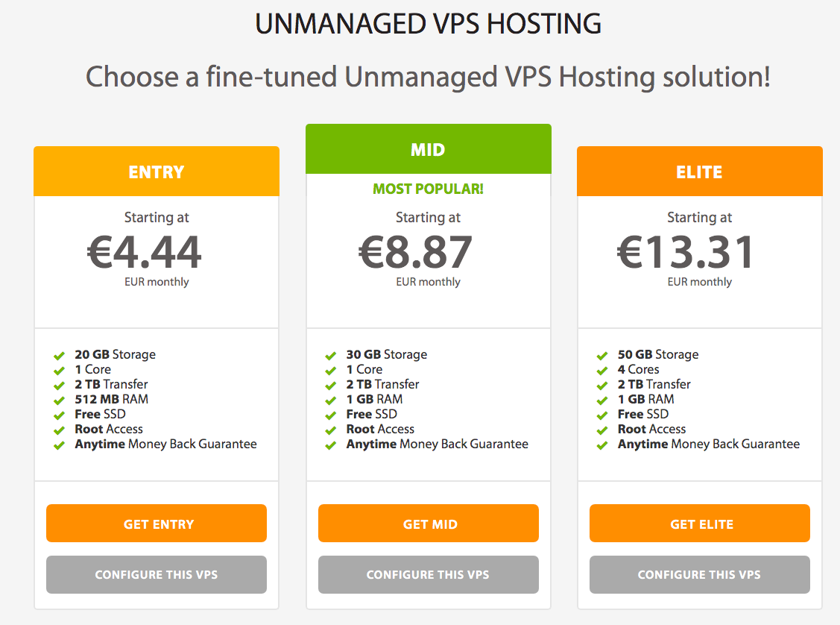This screenshot has height=625, width=840.
Task: Configure the Mid VPS plan
Action: (429, 574)
